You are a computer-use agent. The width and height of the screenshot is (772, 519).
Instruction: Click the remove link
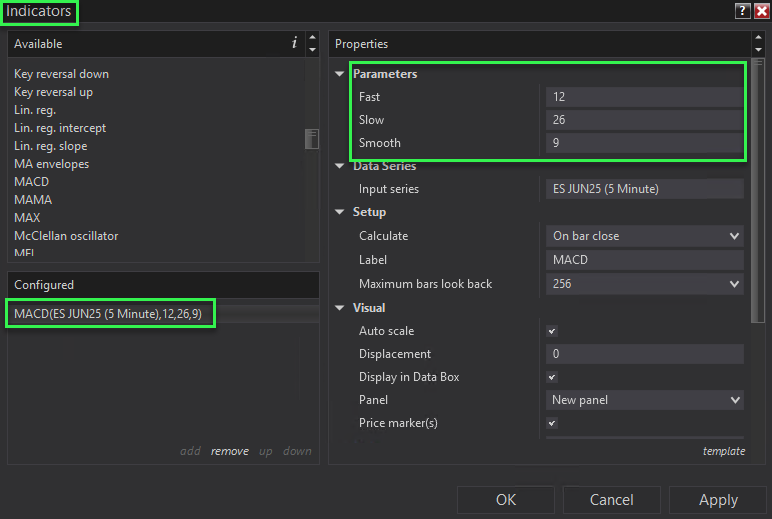[x=229, y=451]
